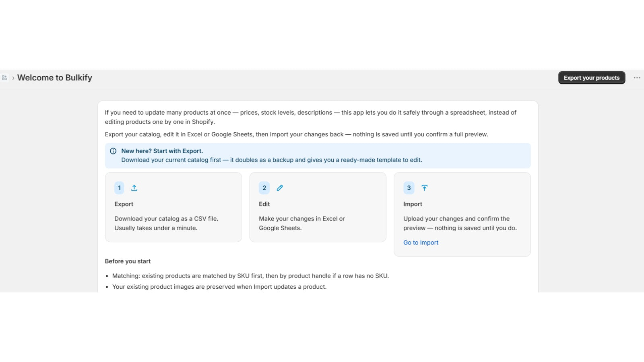644x362 pixels.
Task: Click the Export your products button
Action: click(591, 78)
